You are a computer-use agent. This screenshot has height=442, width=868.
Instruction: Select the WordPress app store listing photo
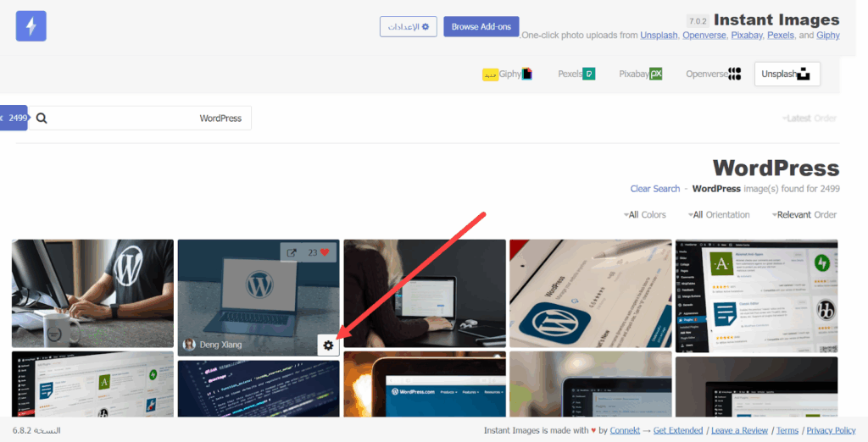point(591,293)
